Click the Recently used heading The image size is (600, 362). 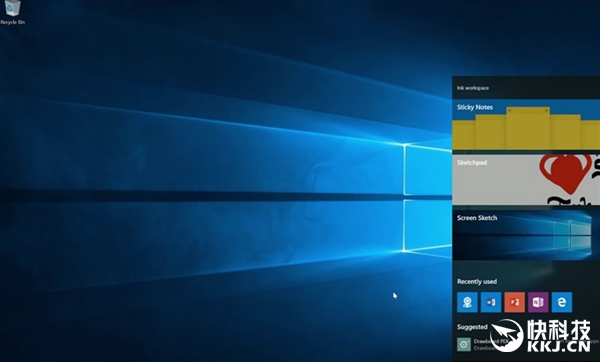coord(477,282)
